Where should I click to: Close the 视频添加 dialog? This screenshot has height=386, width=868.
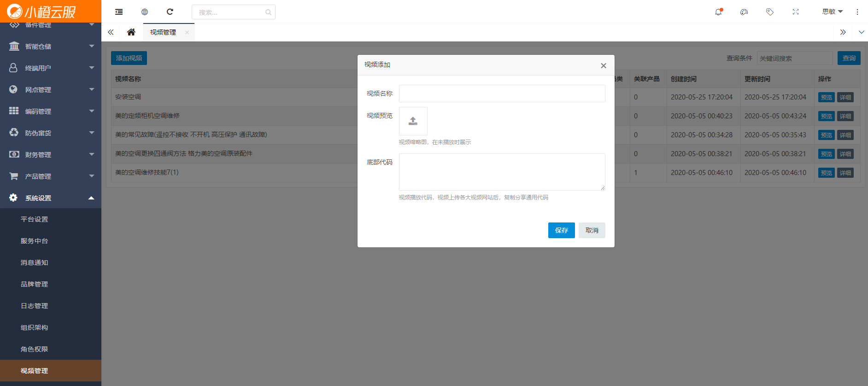pyautogui.click(x=604, y=65)
